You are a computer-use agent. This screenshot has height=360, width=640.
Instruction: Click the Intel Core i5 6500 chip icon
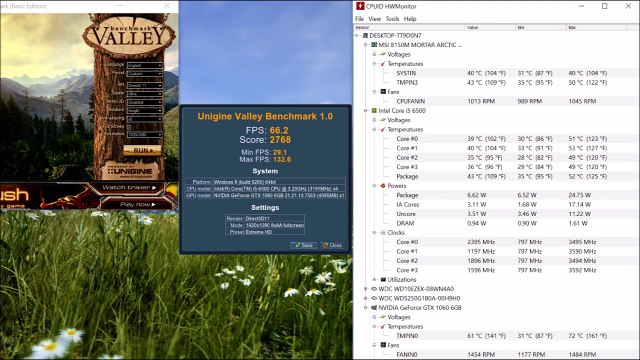click(x=374, y=111)
